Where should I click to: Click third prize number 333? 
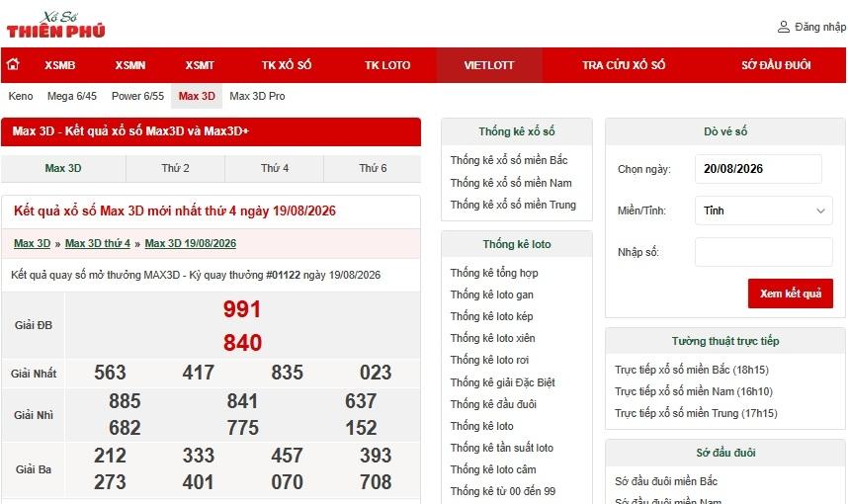tap(199, 455)
